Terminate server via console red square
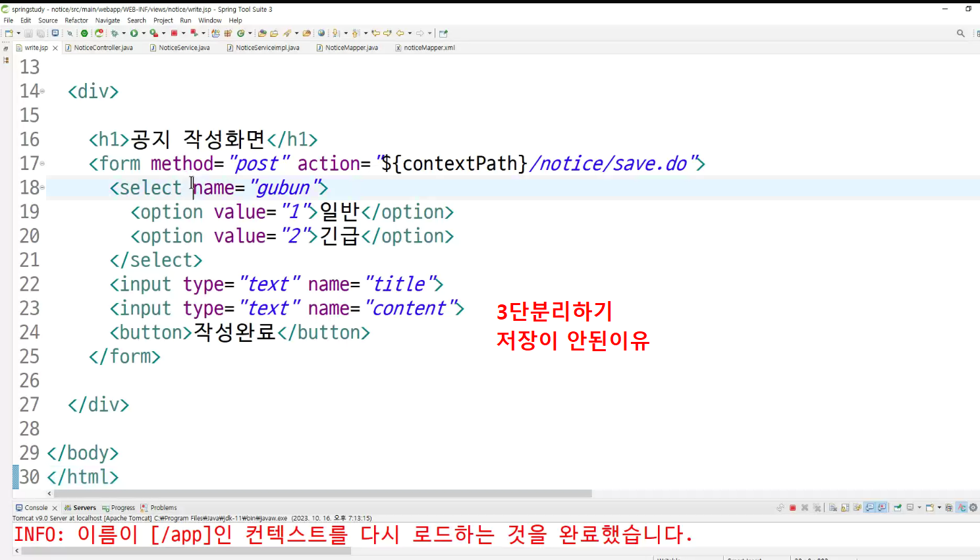The width and height of the screenshot is (980, 560). click(x=793, y=507)
